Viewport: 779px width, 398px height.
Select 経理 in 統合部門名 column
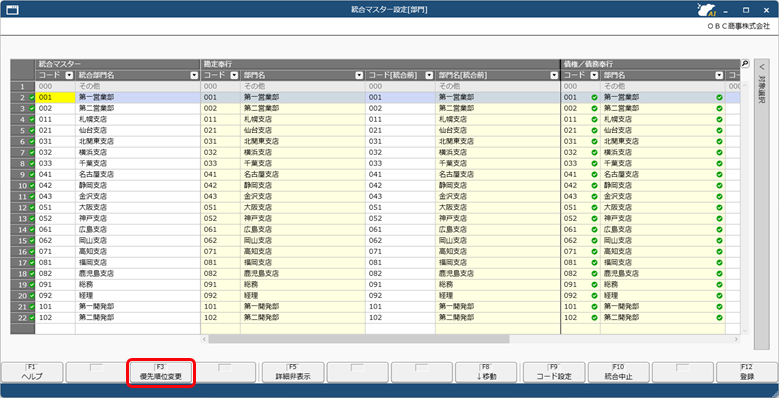[x=138, y=295]
